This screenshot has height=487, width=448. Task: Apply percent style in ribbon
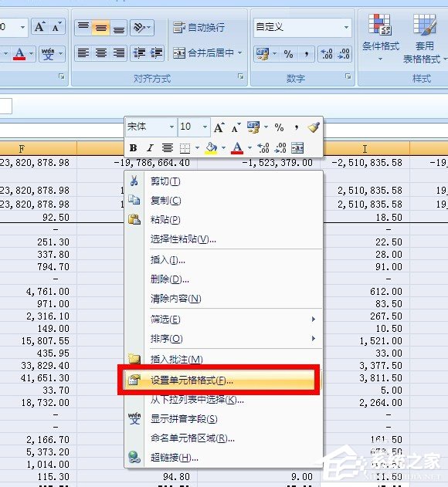click(x=288, y=54)
